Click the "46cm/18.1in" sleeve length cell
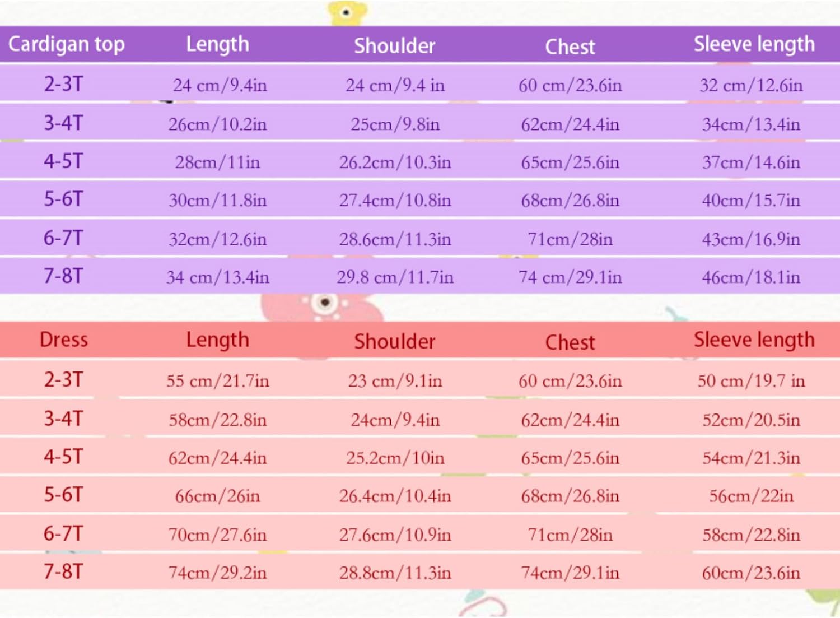The height and width of the screenshot is (618, 840). (x=751, y=277)
